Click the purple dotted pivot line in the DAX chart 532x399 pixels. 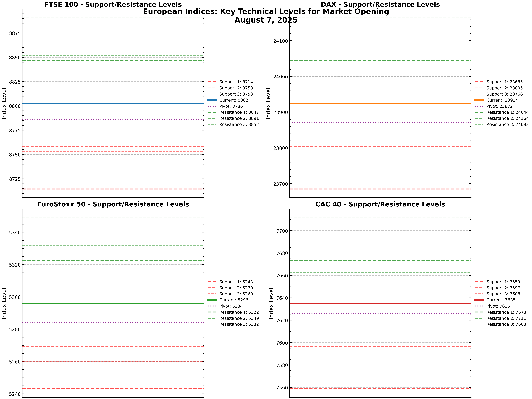tap(380, 122)
